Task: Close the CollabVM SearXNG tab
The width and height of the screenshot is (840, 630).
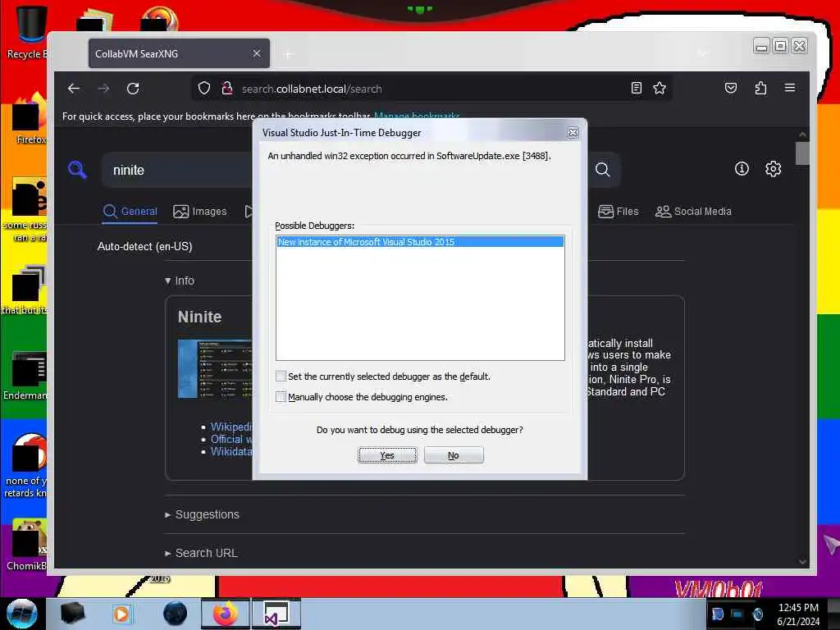Action: (257, 53)
